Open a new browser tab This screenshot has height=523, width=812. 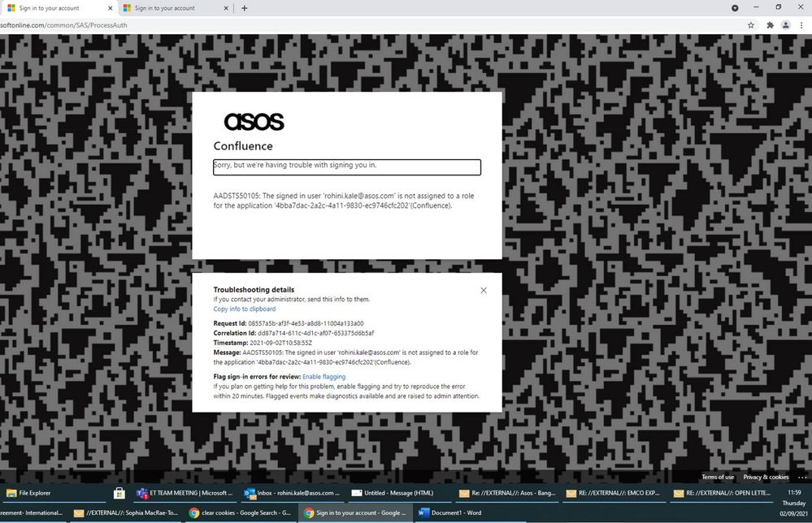pos(245,8)
